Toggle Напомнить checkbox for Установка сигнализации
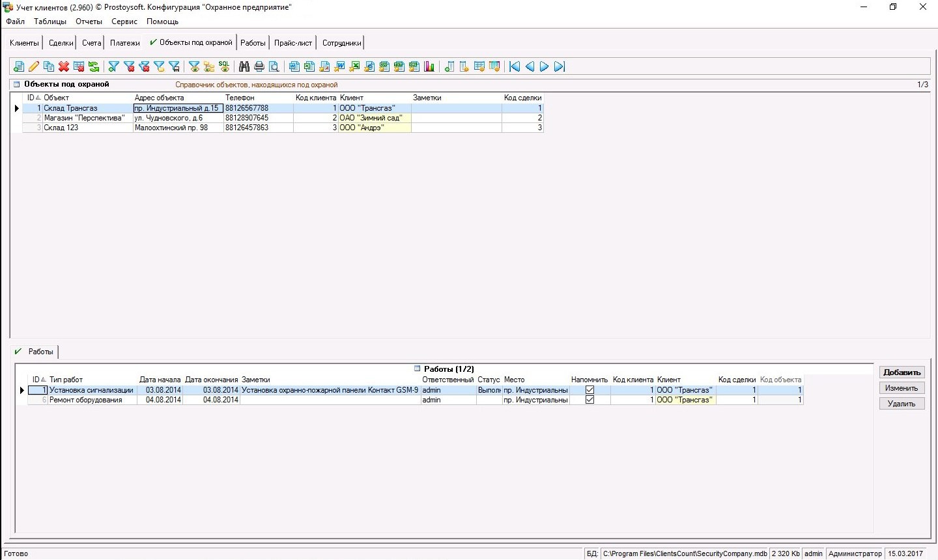Image resolution: width=938 pixels, height=560 pixels. [590, 390]
